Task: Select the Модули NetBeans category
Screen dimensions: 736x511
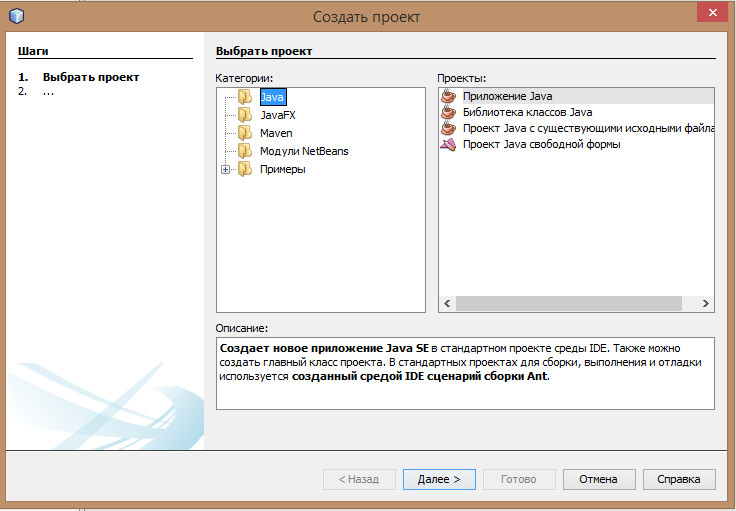Action: pos(304,151)
